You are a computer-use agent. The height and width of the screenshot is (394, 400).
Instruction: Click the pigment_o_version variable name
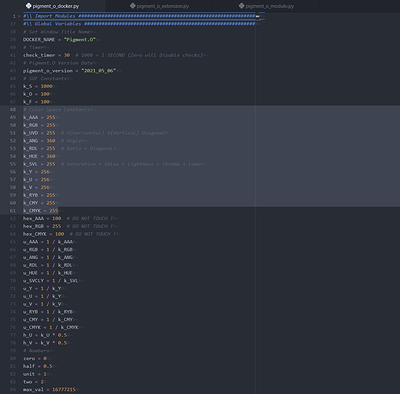pyautogui.click(x=48, y=71)
